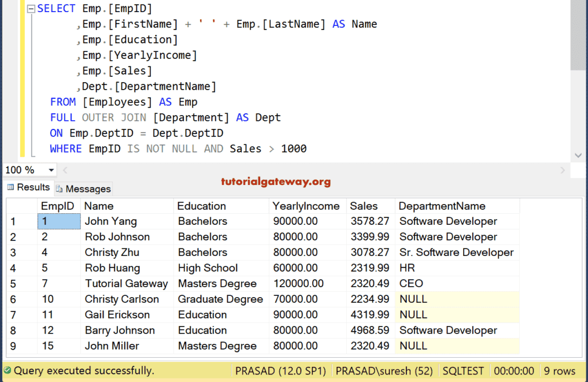Select the YearlyIncome column header
This screenshot has height=382, width=588.
tap(306, 206)
